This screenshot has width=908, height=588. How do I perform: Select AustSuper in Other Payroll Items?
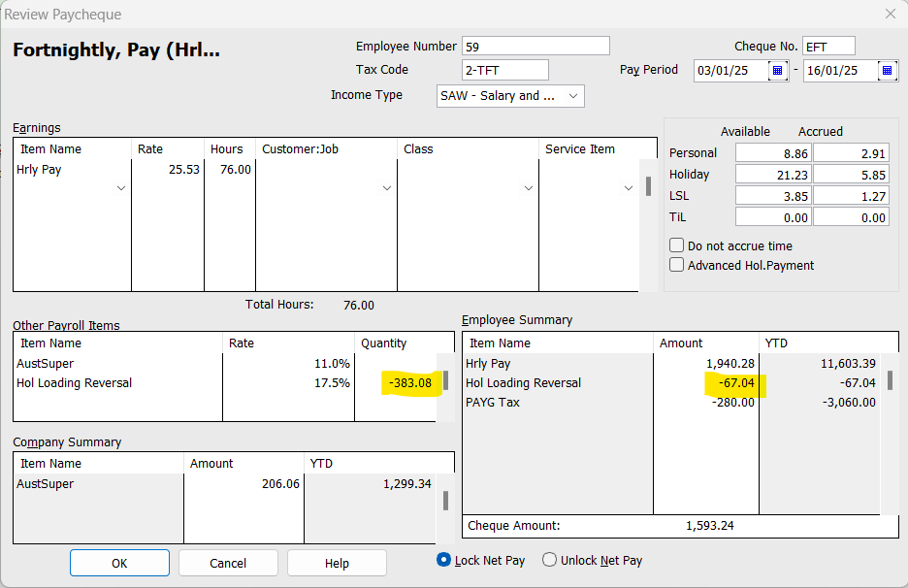click(46, 364)
